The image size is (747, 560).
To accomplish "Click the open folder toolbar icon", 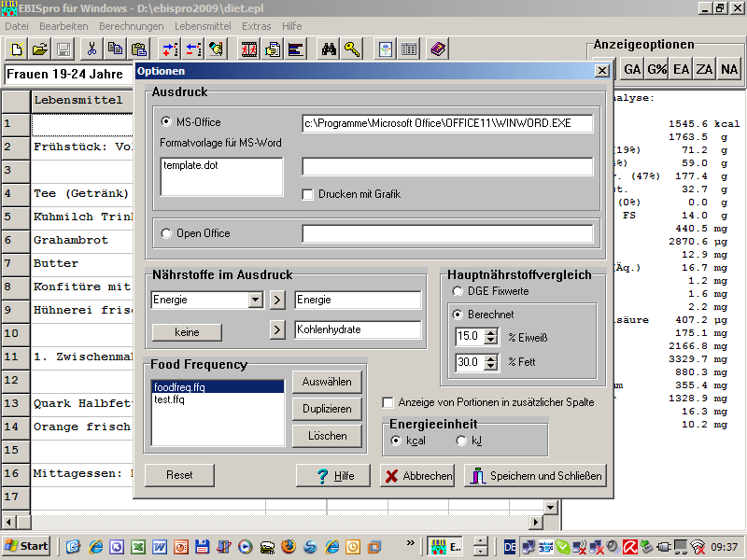I will click(x=39, y=49).
